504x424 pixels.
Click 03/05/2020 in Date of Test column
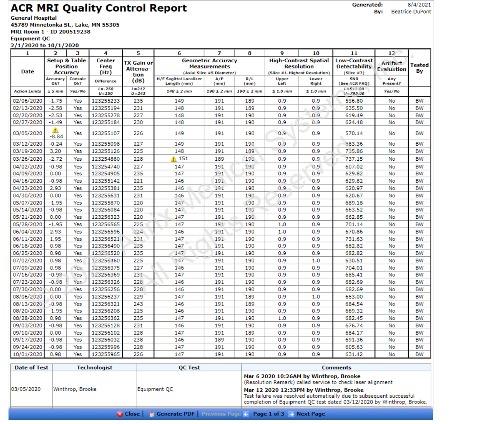click(x=26, y=389)
